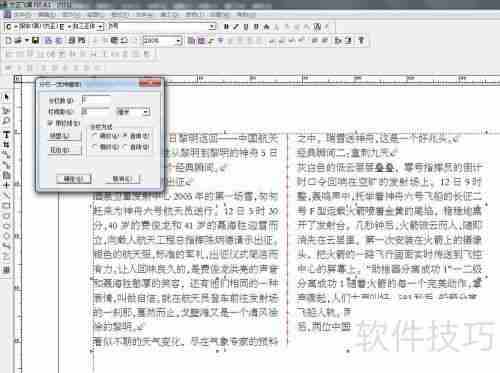The image size is (500, 373).
Task: Expand the wide font name combo box arrow
Action: click(x=212, y=27)
